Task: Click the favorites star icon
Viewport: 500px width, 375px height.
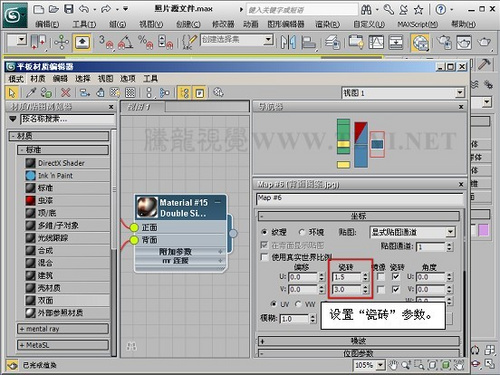Action: coord(418,10)
